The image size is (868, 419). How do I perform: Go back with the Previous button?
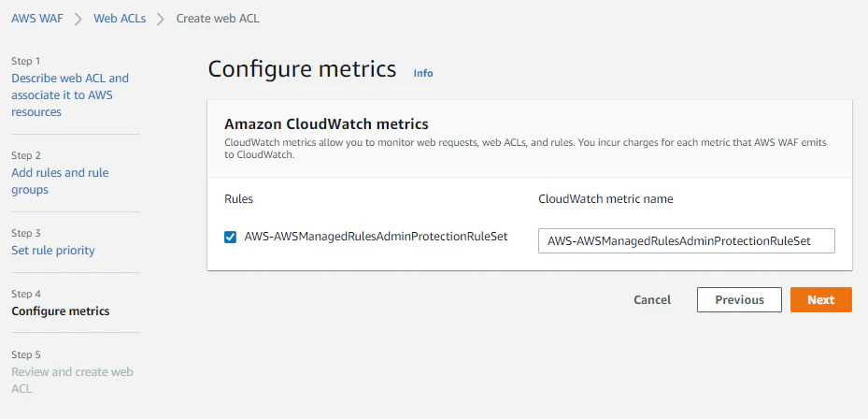(739, 299)
